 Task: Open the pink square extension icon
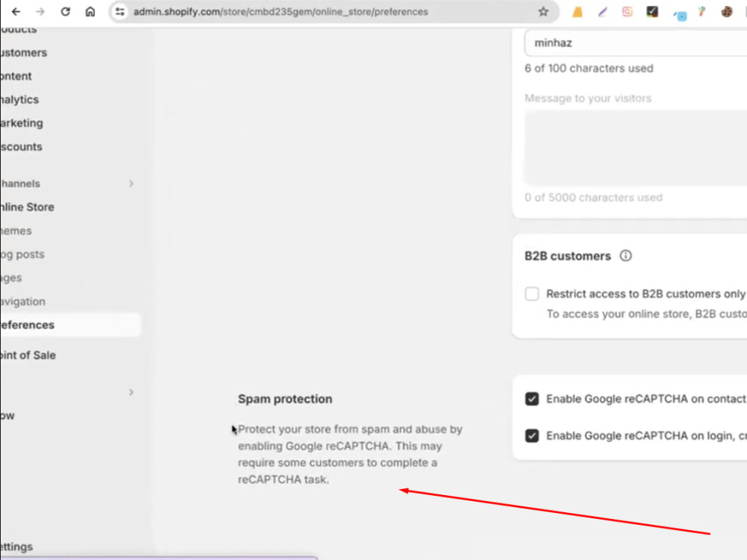(x=627, y=12)
